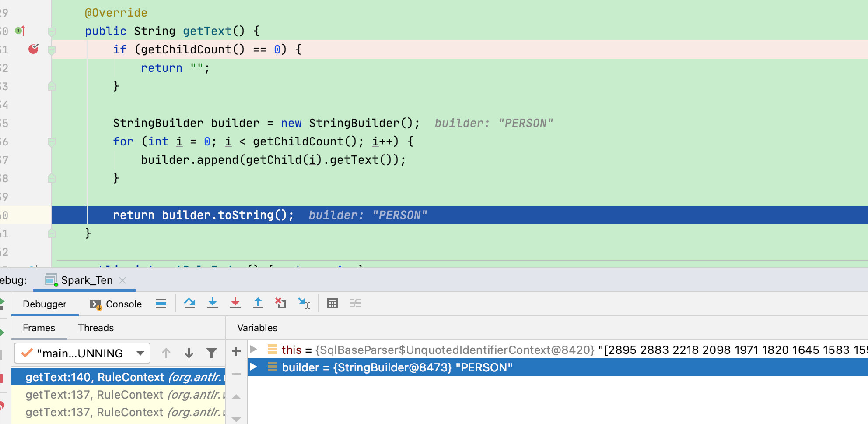The width and height of the screenshot is (868, 424).
Task: Click the fold end marker of getText method
Action: pos(52,233)
